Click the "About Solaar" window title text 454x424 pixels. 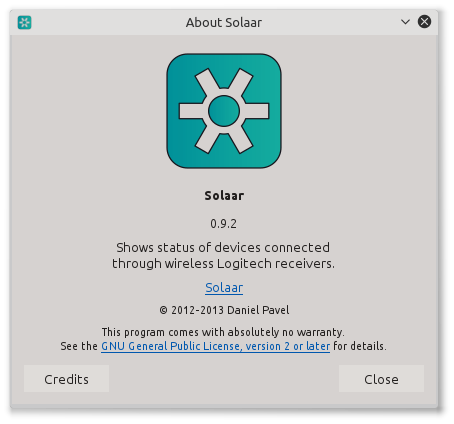(224, 23)
